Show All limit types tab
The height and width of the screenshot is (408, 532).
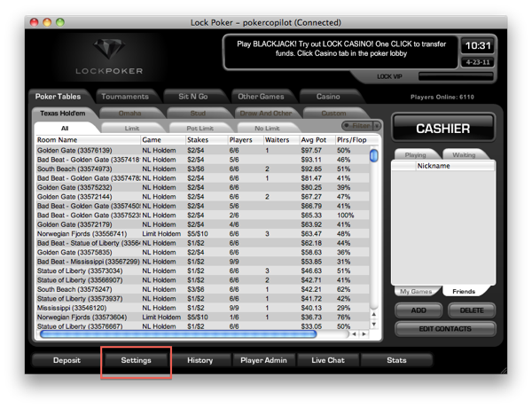[65, 129]
